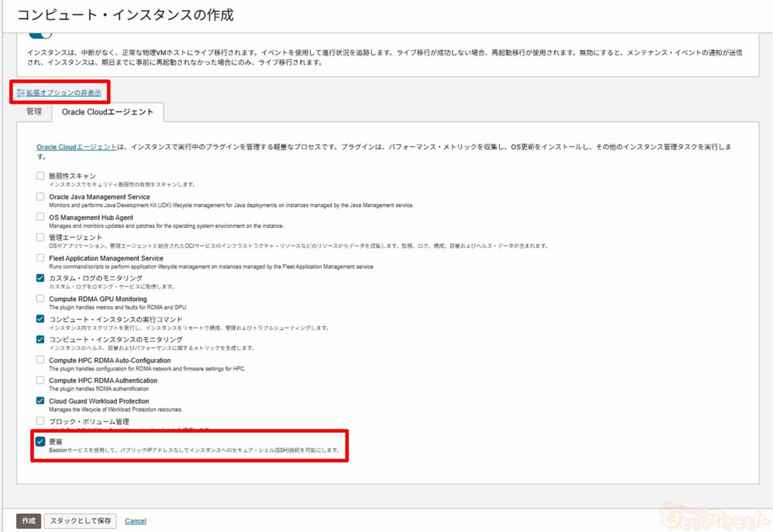Click the advanced options sliders icon
Screen dimensions: 773x532
[21, 93]
